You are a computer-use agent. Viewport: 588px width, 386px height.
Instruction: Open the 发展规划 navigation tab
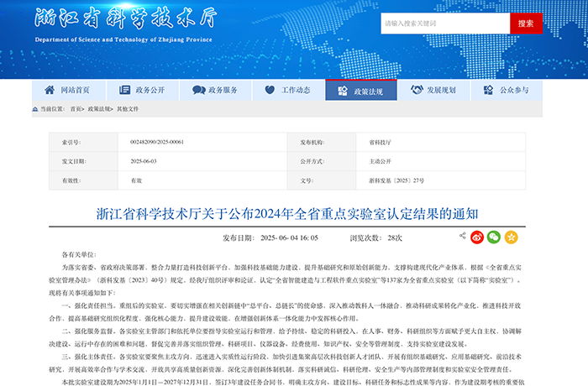point(434,91)
